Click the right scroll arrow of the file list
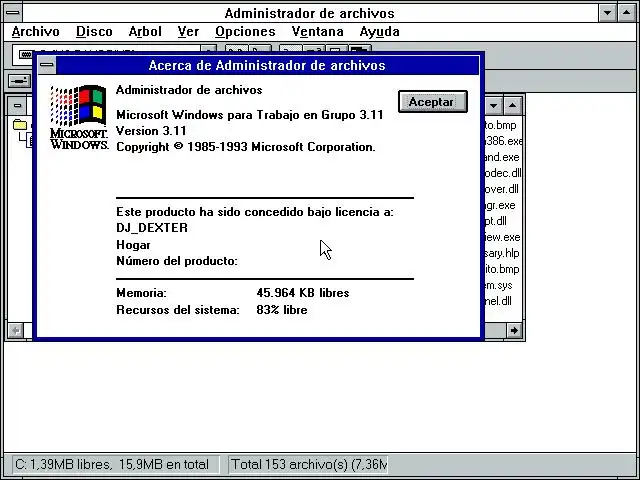This screenshot has width=640, height=480. coord(514,330)
